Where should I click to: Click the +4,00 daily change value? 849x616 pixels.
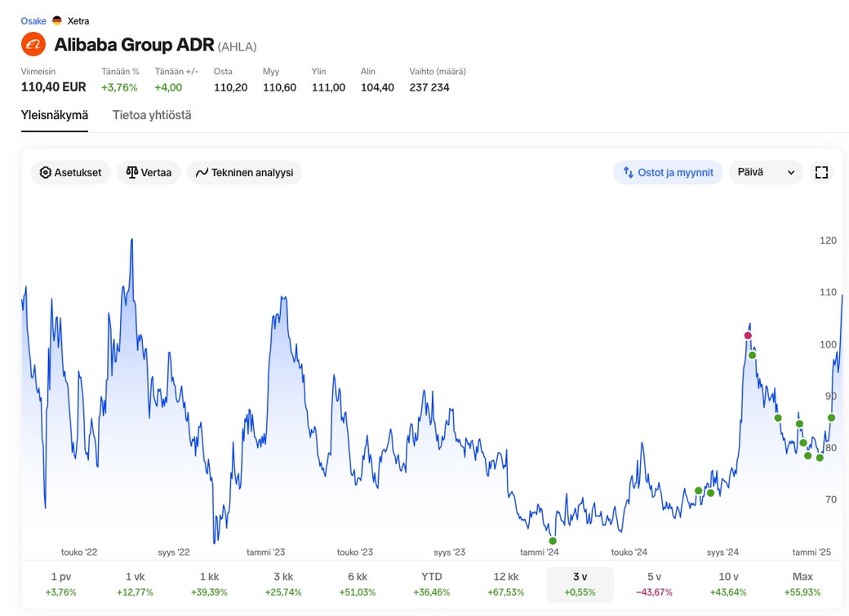pos(168,87)
